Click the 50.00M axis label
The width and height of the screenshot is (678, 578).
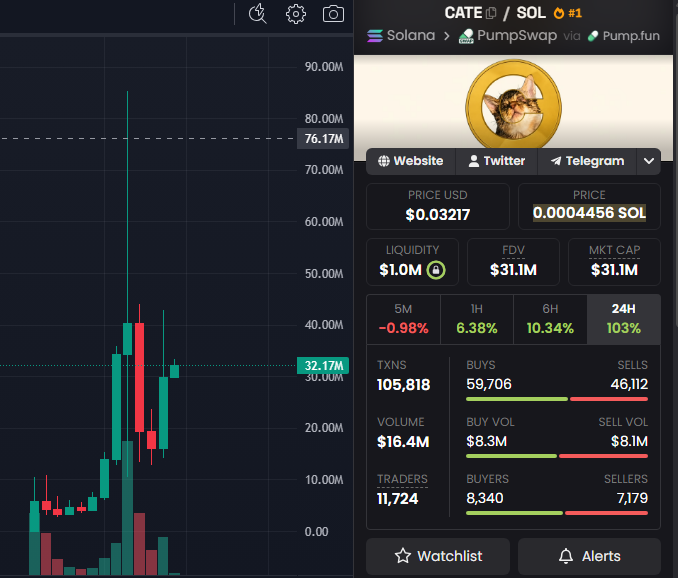tap(324, 274)
